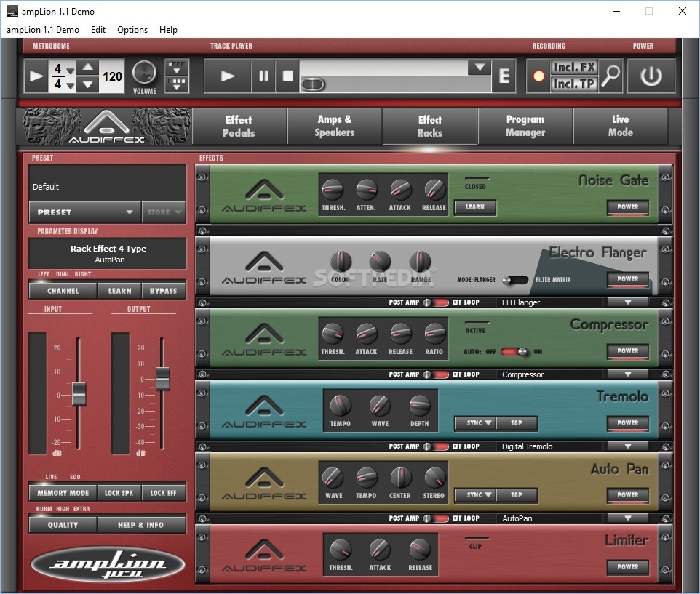Click the track player E button
This screenshot has width=700, height=594.
coord(504,76)
